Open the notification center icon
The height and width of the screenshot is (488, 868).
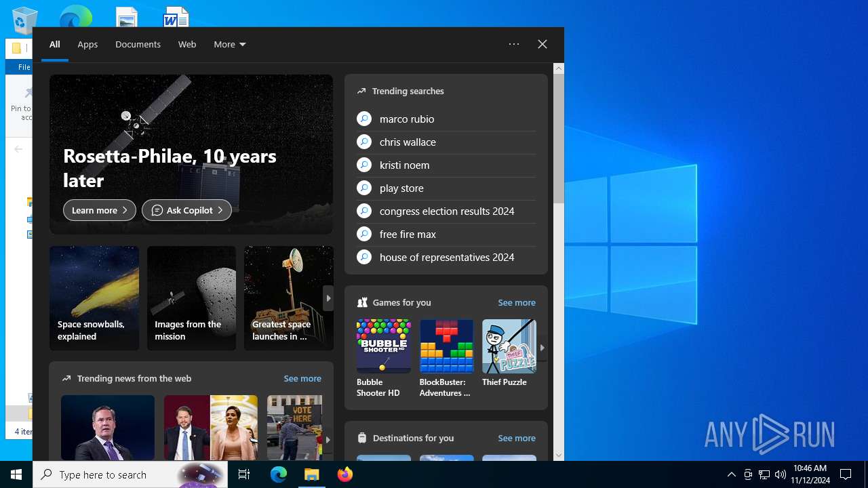click(846, 474)
